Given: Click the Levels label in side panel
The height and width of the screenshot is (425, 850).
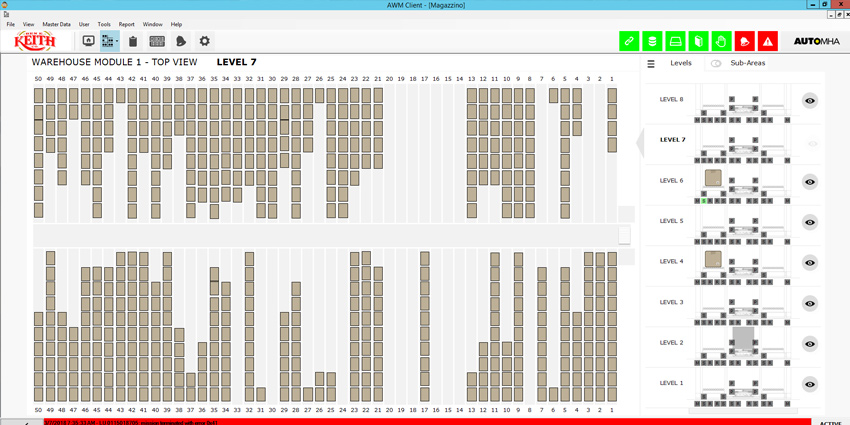Looking at the screenshot, I should [x=681, y=63].
